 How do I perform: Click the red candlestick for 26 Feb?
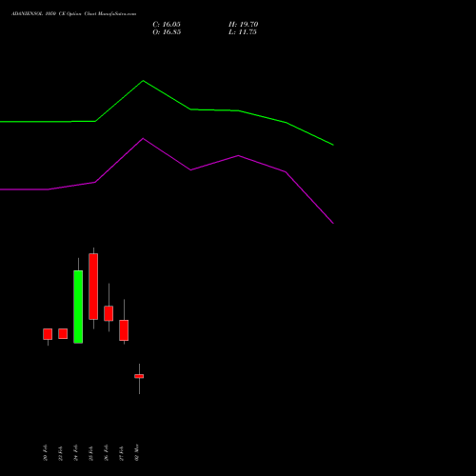pyautogui.click(x=109, y=313)
